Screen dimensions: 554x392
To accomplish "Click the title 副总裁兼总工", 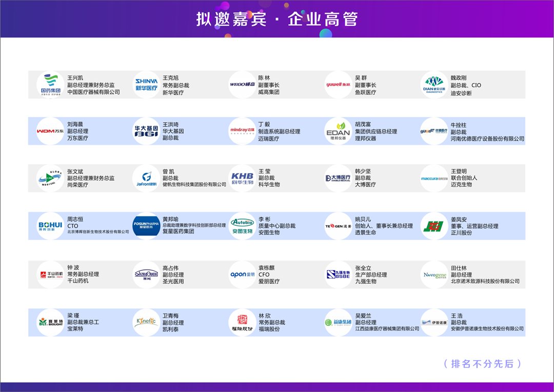I will tap(83, 322).
